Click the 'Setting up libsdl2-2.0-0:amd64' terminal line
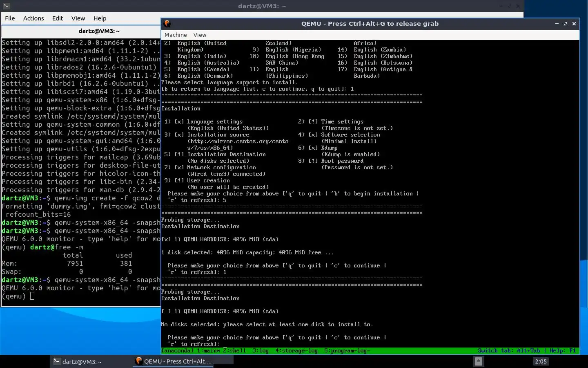 coord(81,43)
